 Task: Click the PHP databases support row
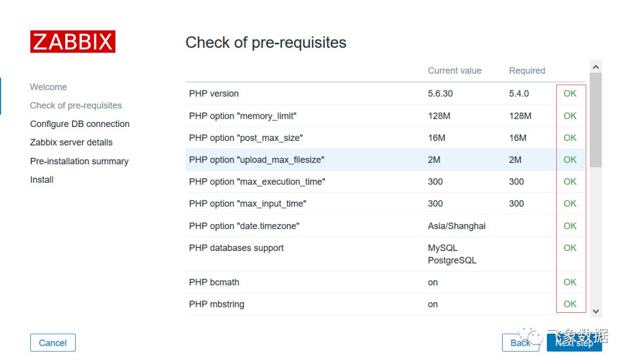[x=385, y=254]
